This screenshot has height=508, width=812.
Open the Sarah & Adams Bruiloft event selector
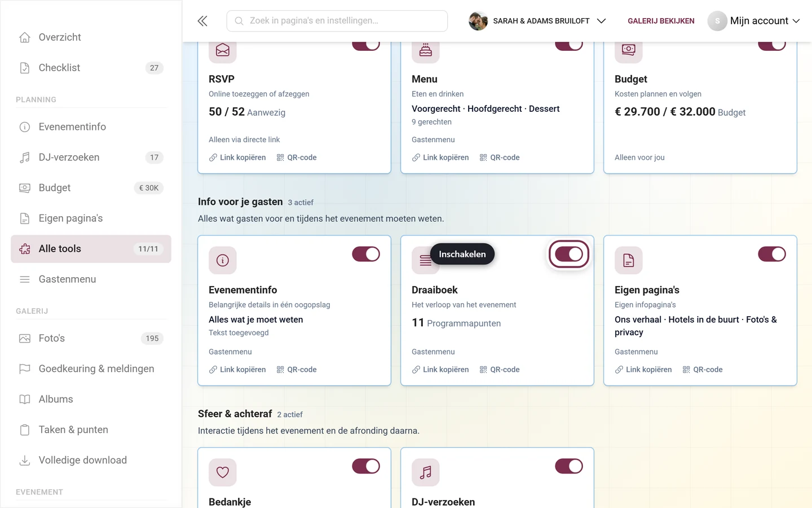537,21
